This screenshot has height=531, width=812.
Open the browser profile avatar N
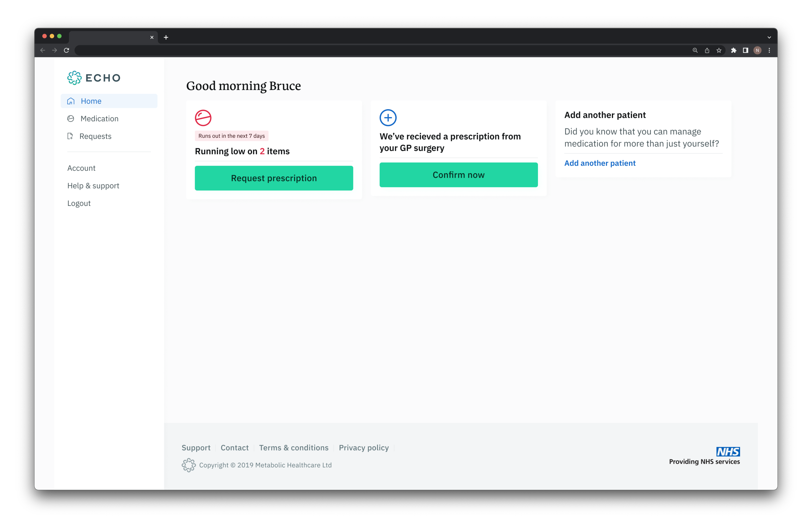[757, 51]
